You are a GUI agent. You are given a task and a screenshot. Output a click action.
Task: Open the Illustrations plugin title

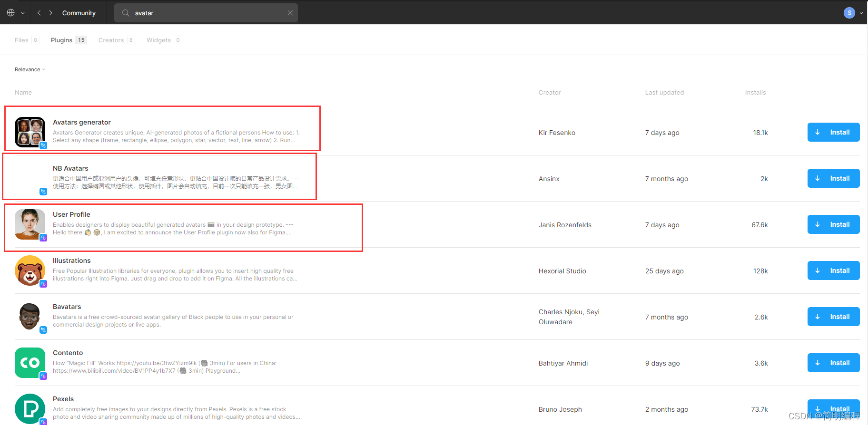point(72,261)
